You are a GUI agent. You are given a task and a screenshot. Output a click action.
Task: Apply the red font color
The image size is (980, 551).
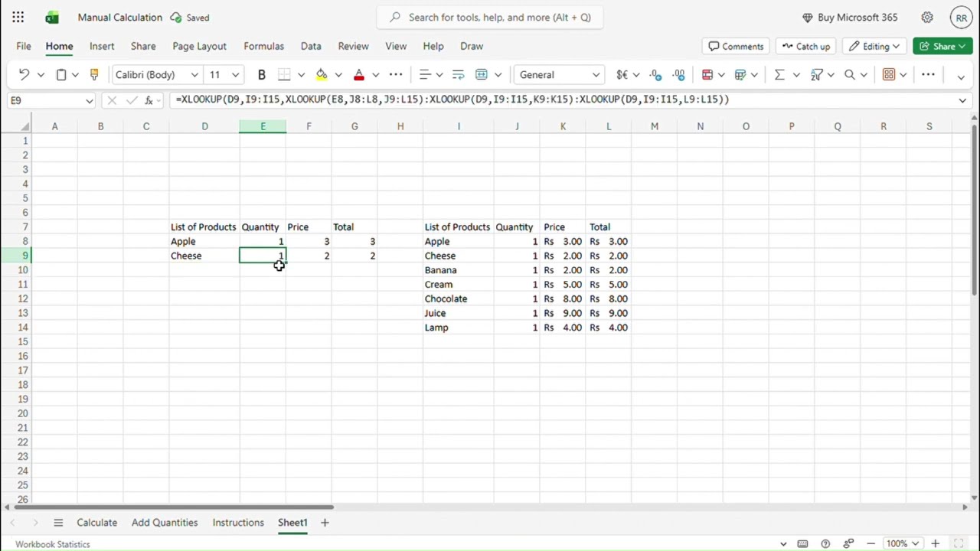[359, 74]
